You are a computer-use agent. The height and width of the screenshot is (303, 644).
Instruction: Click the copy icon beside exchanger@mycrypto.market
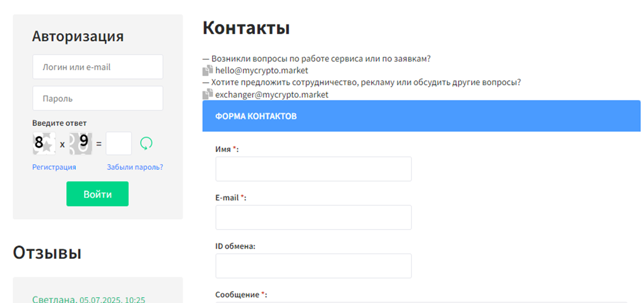(x=208, y=94)
